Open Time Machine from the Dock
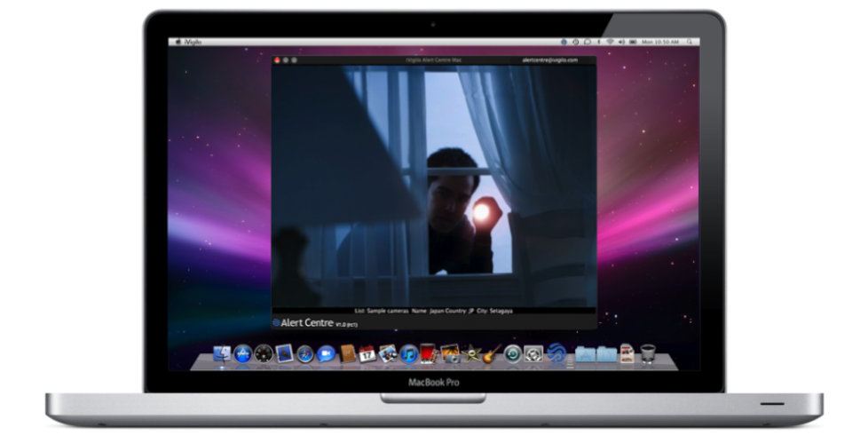 coord(513,353)
